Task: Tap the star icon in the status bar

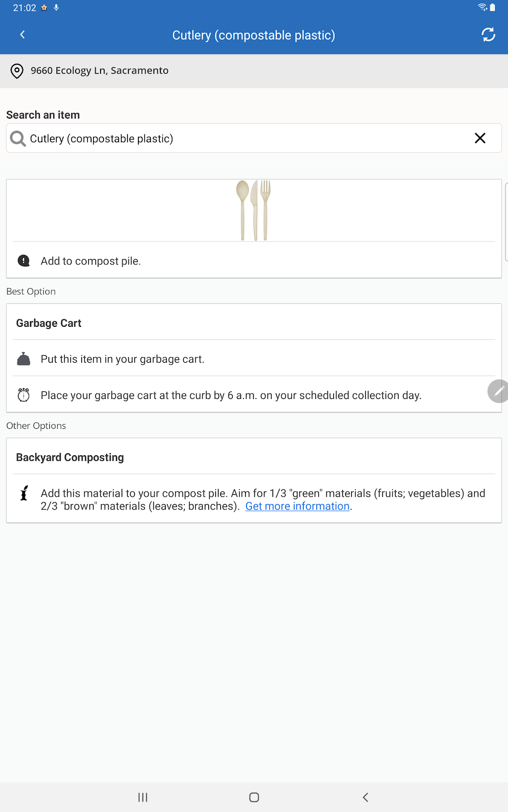Action: pos(44,7)
